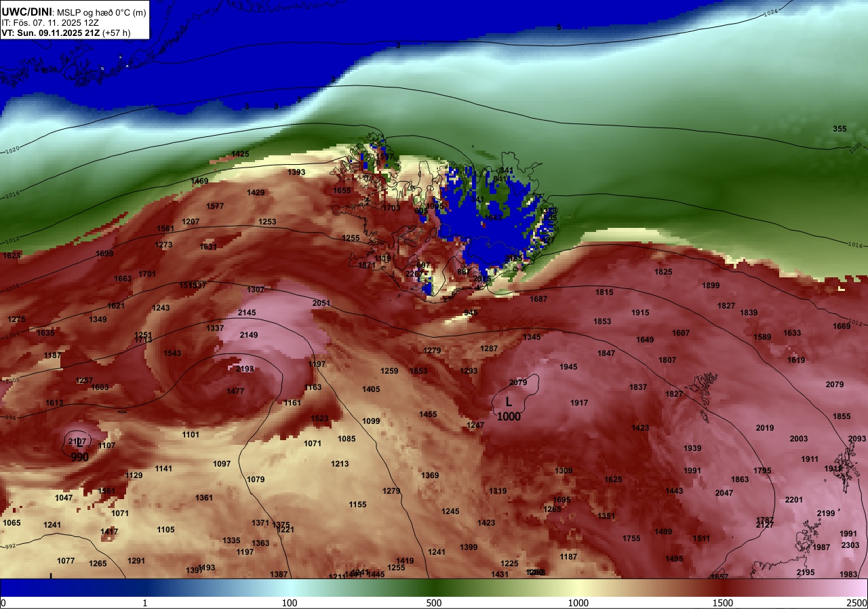Click the height value '1469'

199,181
